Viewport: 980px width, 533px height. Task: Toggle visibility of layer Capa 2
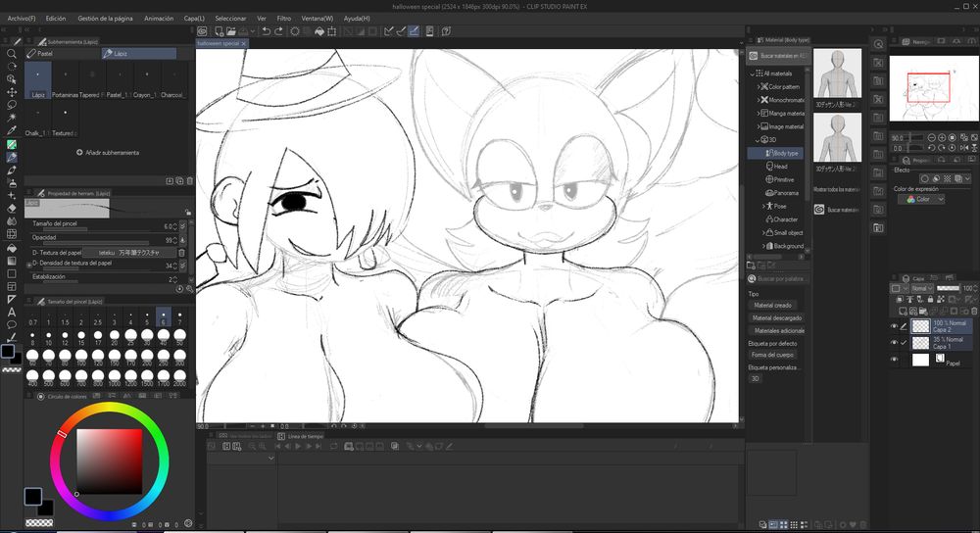[895, 326]
